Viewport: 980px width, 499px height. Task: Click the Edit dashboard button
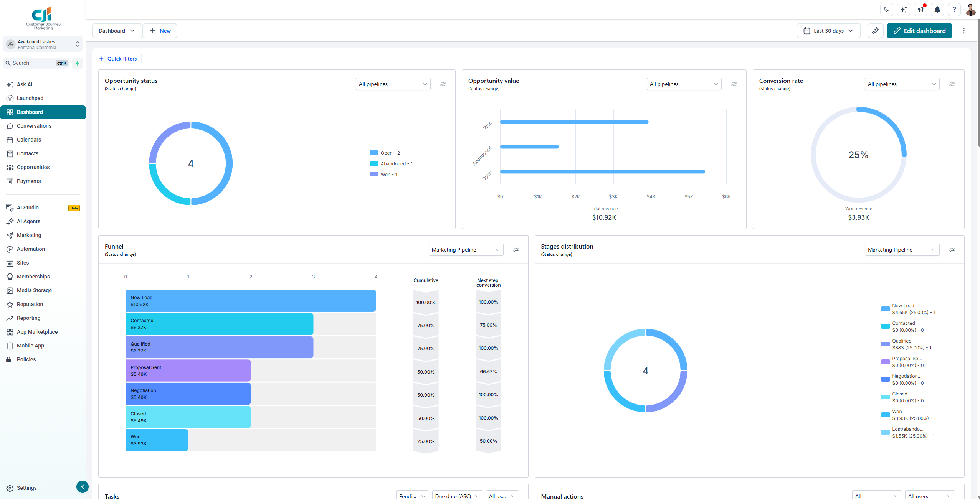(x=919, y=31)
